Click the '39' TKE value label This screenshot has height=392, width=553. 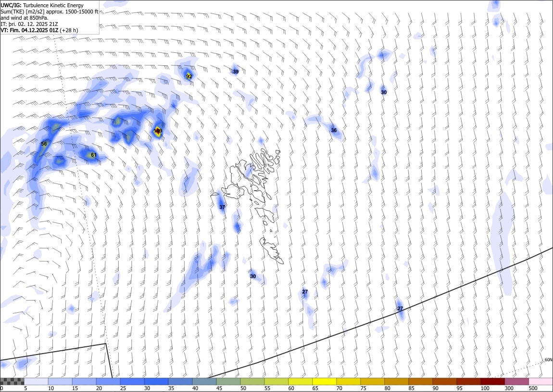coord(236,72)
